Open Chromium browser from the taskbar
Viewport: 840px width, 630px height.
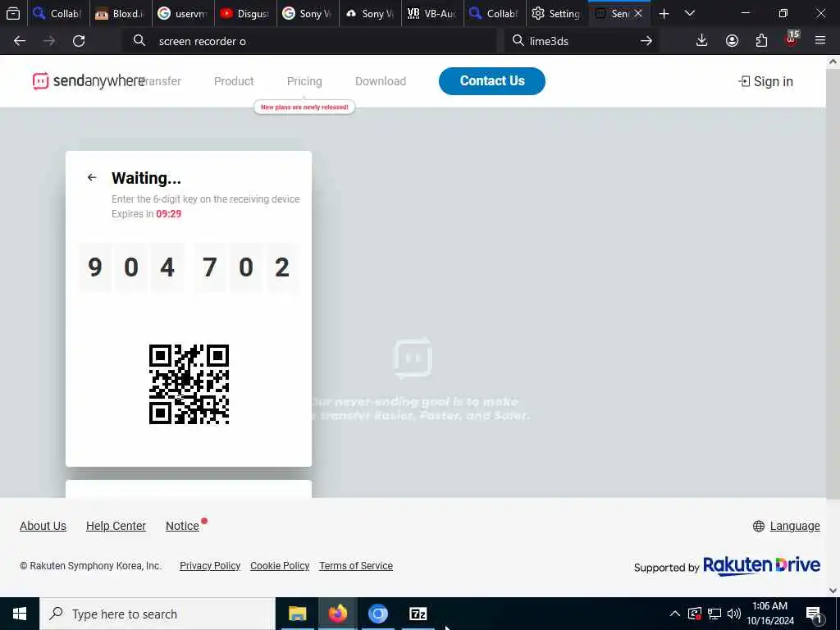(x=377, y=614)
